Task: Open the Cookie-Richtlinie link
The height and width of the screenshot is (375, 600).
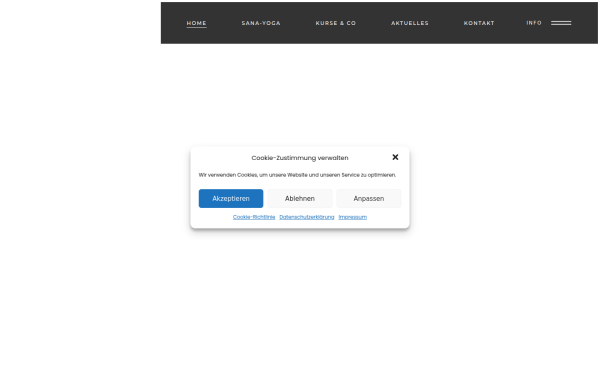Action: tap(254, 217)
